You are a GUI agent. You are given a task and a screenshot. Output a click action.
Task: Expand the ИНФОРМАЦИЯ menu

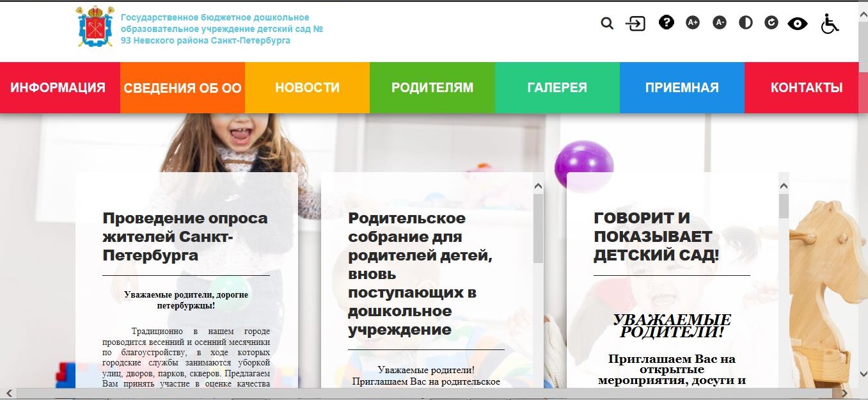pos(58,88)
